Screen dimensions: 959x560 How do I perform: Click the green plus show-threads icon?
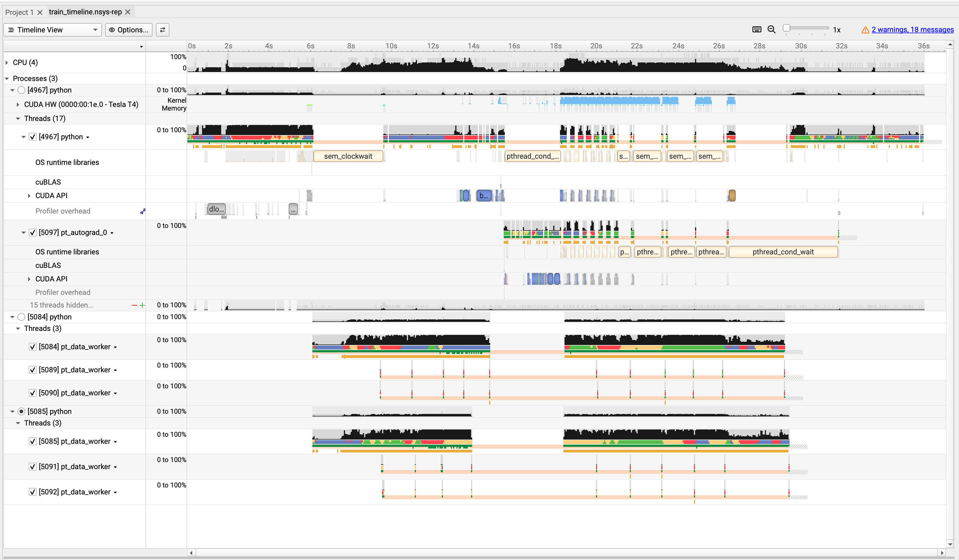(142, 305)
